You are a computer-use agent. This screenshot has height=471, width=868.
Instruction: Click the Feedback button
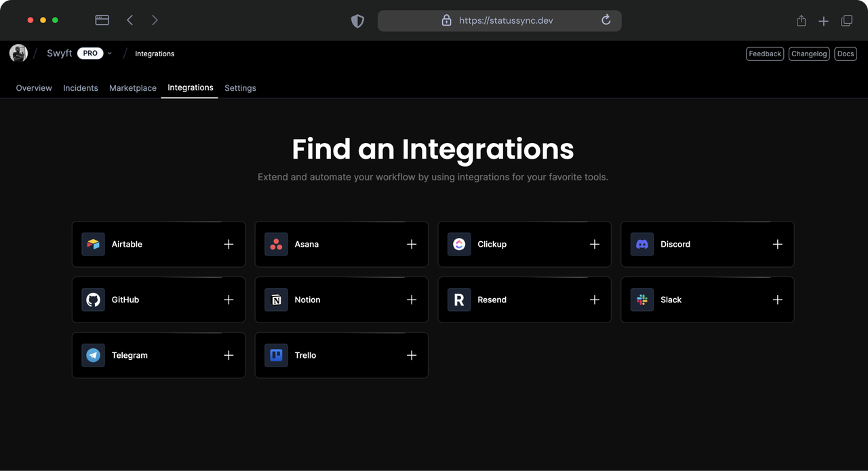pos(765,54)
